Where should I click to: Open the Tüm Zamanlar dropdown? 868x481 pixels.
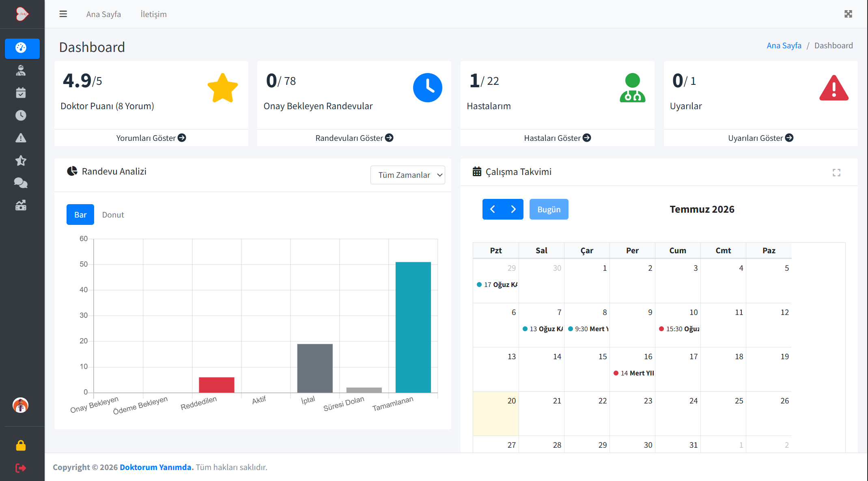point(407,175)
